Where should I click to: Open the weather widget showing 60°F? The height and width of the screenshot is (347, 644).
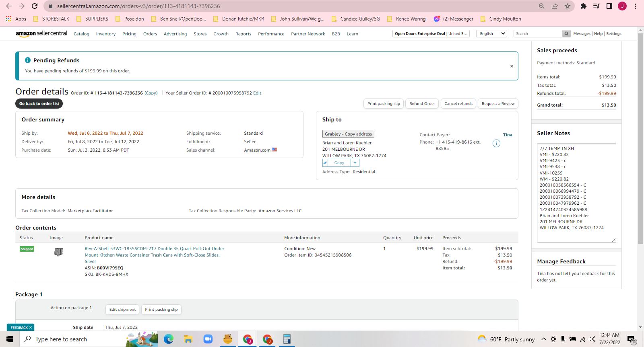point(506,339)
